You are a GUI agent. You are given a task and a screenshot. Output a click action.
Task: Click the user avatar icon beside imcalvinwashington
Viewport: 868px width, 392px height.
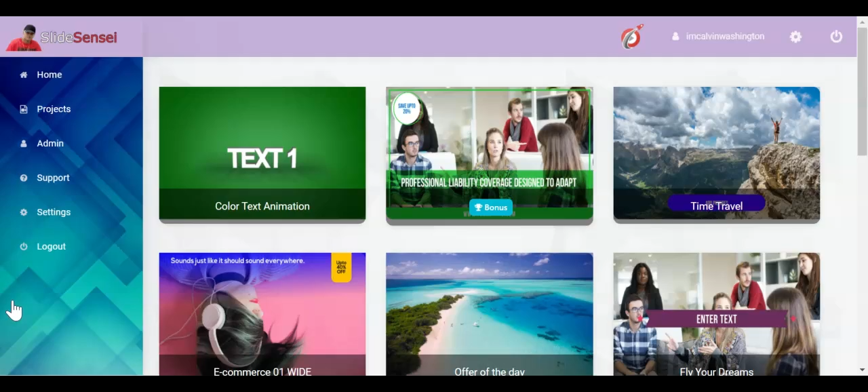tap(675, 37)
